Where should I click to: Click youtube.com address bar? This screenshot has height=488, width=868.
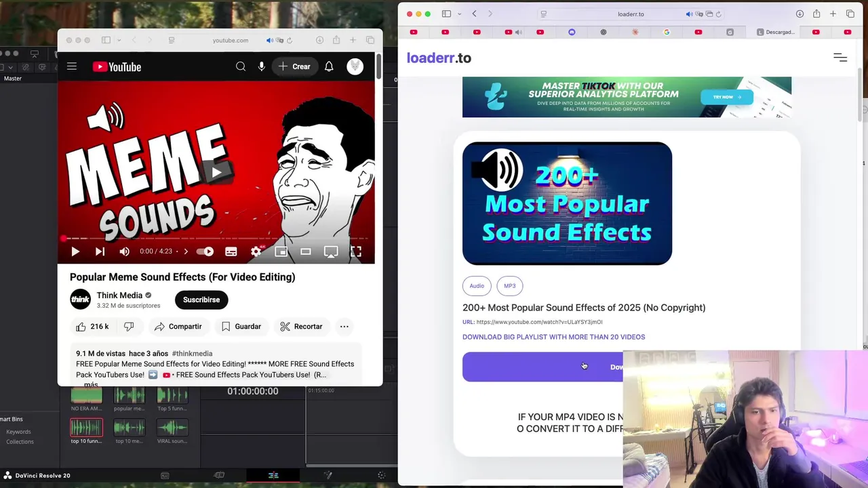[x=231, y=41]
